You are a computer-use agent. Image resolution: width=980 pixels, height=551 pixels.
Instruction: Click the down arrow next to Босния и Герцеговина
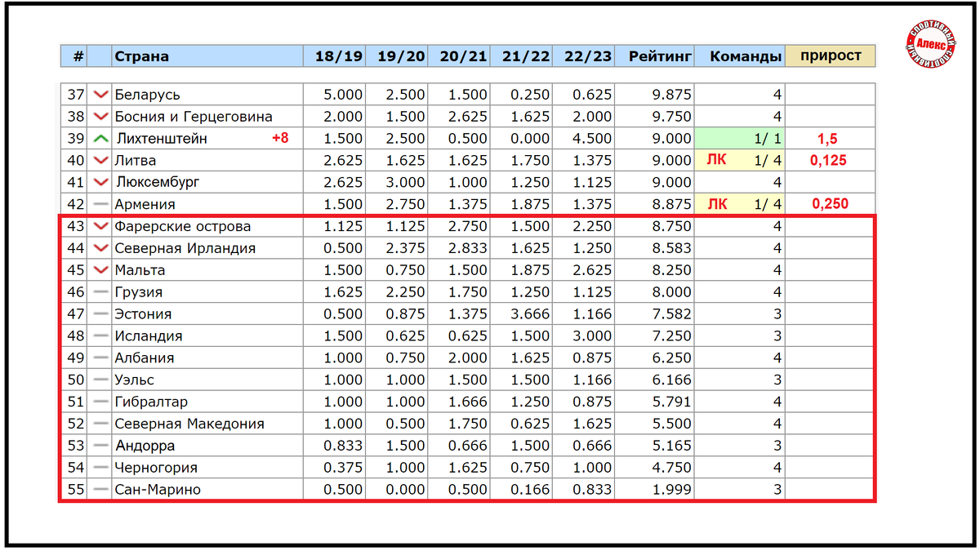tap(101, 117)
